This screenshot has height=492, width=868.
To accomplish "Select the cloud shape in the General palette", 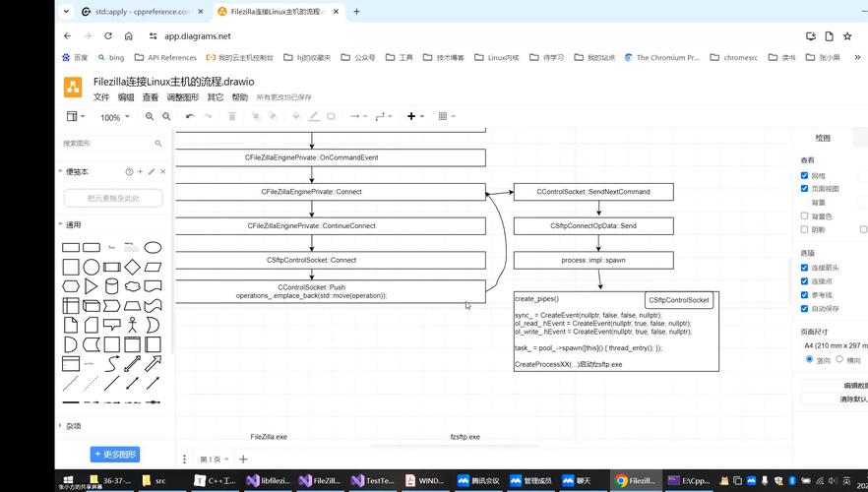I will pos(132,286).
